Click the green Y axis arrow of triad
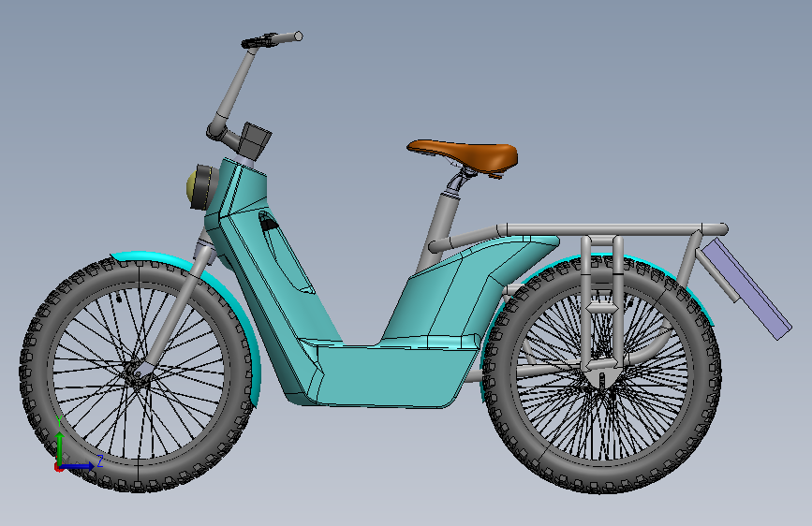The image size is (812, 526). coord(60,446)
